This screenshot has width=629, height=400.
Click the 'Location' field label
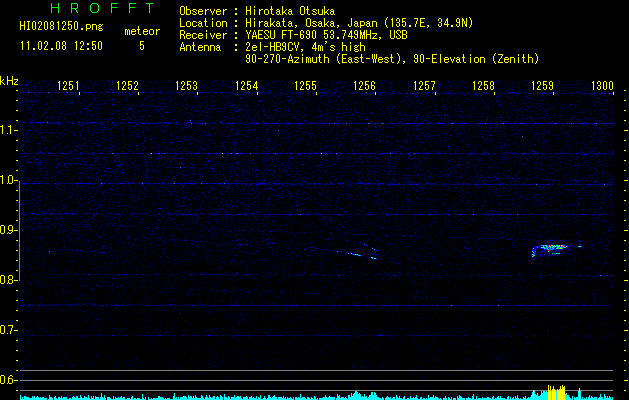pyautogui.click(x=203, y=23)
